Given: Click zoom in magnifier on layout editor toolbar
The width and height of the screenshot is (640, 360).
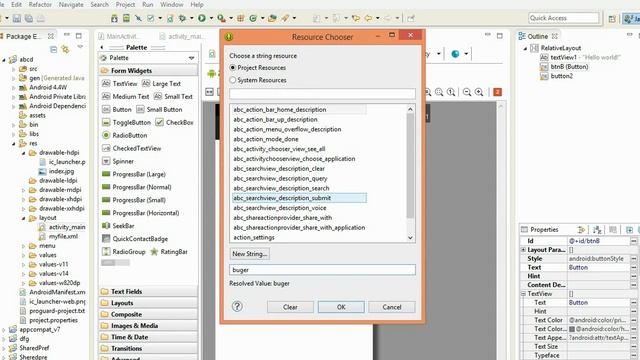Looking at the screenshot, I should point(479,92).
